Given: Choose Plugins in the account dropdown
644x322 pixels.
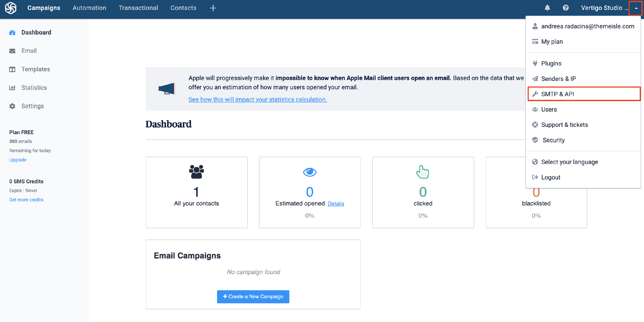Looking at the screenshot, I should pos(551,63).
